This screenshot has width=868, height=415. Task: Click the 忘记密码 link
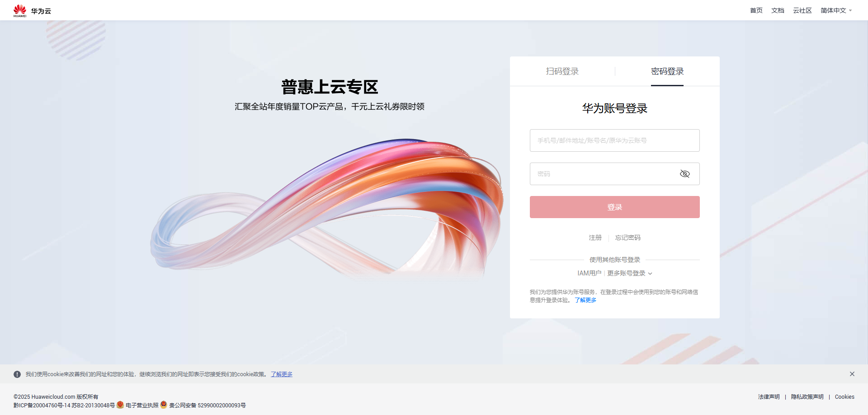628,238
